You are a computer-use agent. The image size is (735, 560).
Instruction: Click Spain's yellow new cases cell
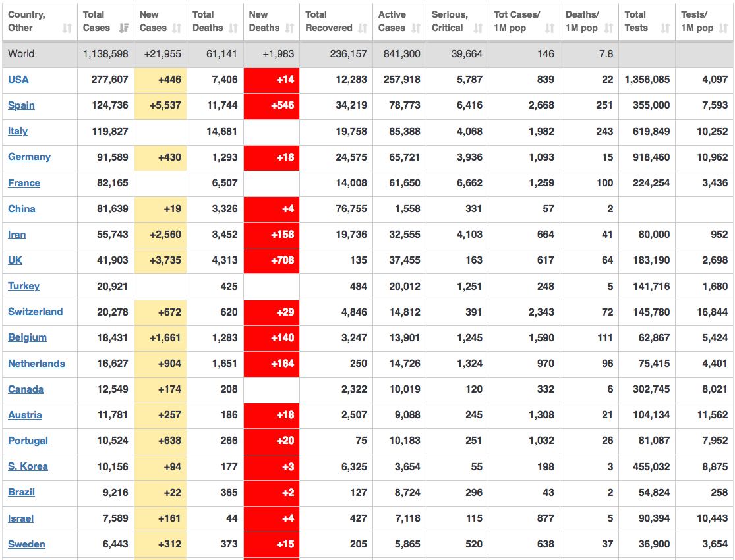[160, 105]
